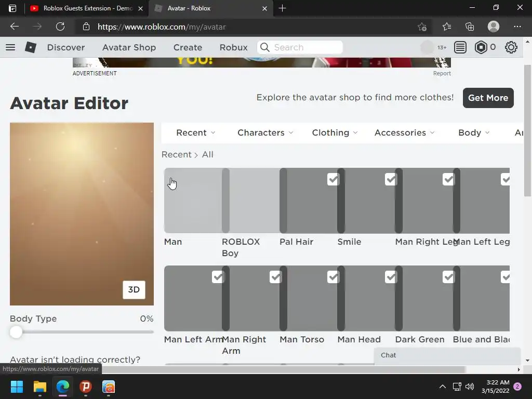Open the Roblox hamburger navigation menu
Screen dimensions: 532x399
10,47
